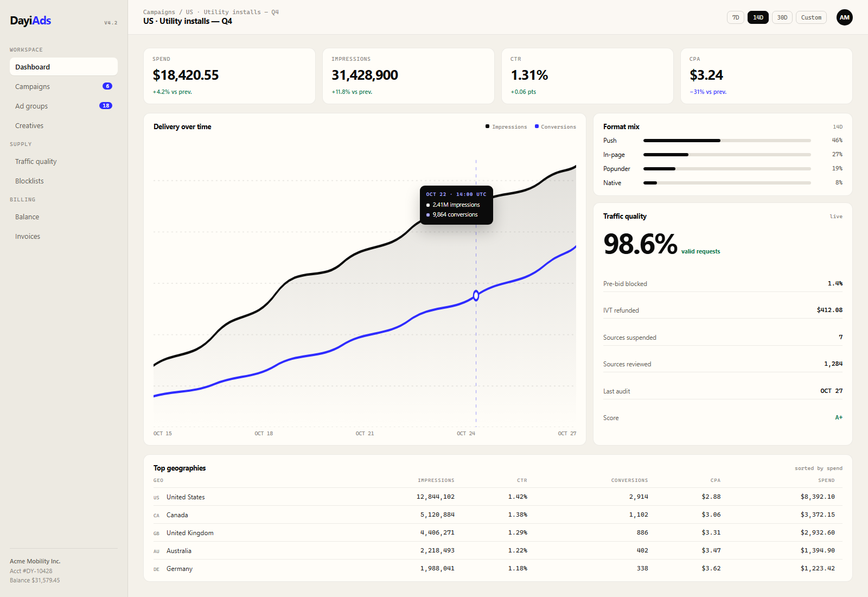The width and height of the screenshot is (868, 597).
Task: Open Ad groups in sidebar
Action: (x=63, y=106)
